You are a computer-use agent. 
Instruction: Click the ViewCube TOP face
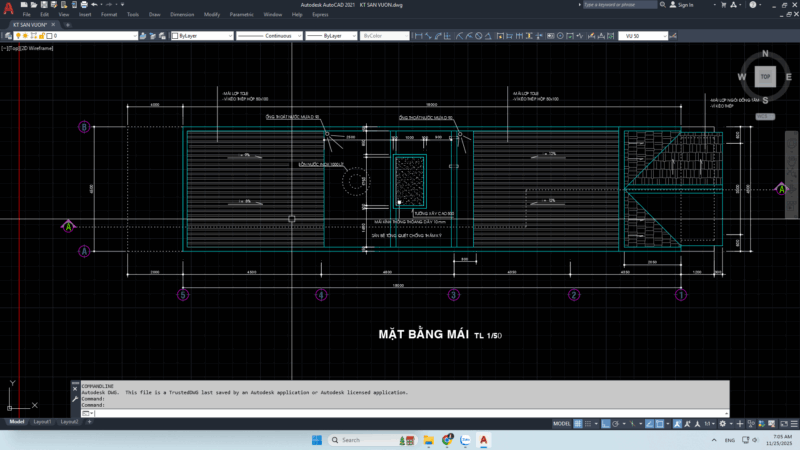point(765,76)
